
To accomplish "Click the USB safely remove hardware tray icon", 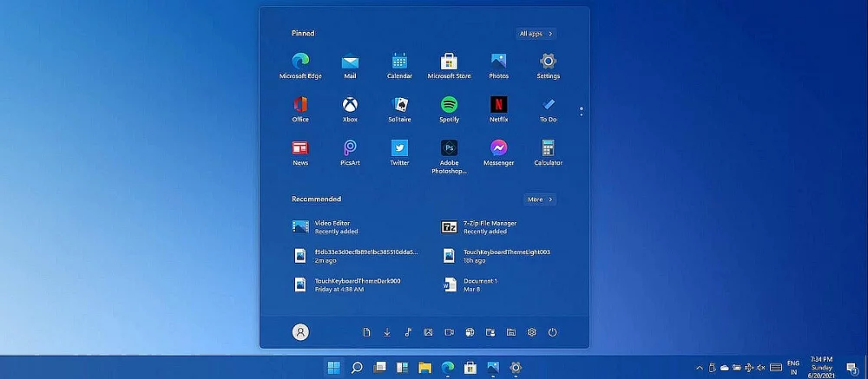I will [712, 368].
